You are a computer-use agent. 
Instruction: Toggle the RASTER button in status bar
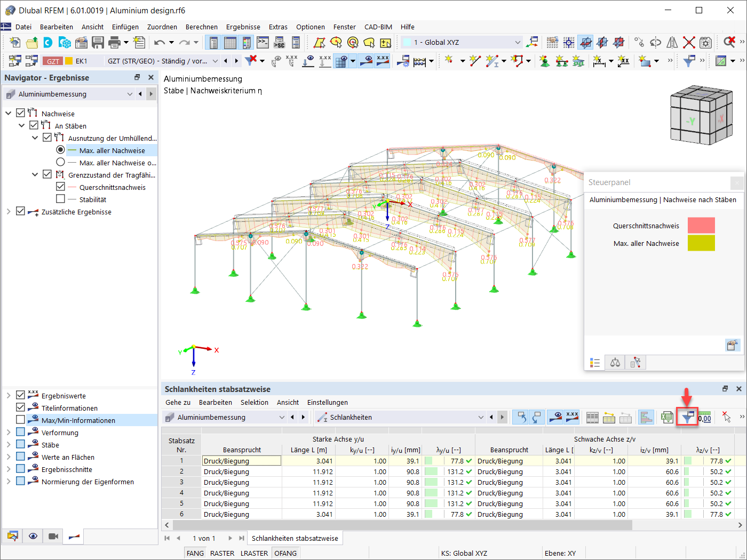(222, 553)
